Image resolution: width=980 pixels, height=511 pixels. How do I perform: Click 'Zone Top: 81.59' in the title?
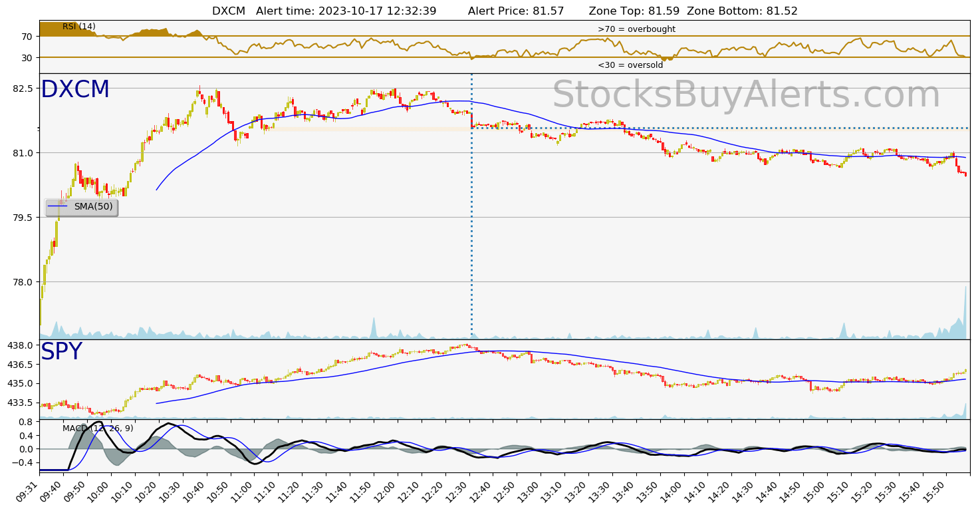click(x=634, y=11)
